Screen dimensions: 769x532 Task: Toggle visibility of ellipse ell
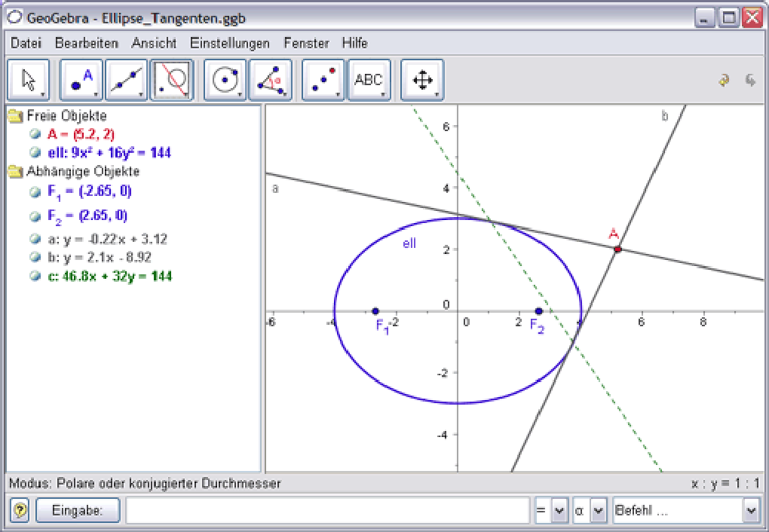[x=35, y=153]
